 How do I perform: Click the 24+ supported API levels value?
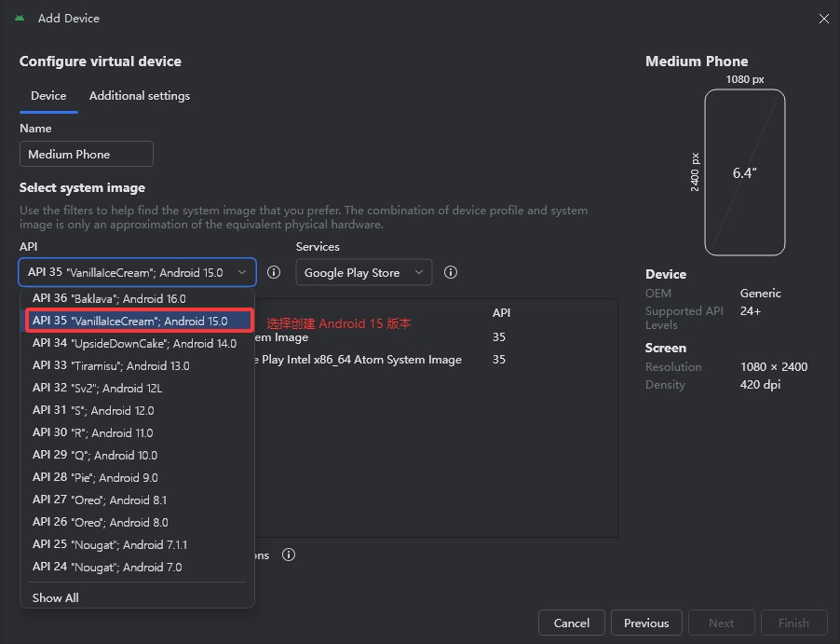click(x=751, y=311)
